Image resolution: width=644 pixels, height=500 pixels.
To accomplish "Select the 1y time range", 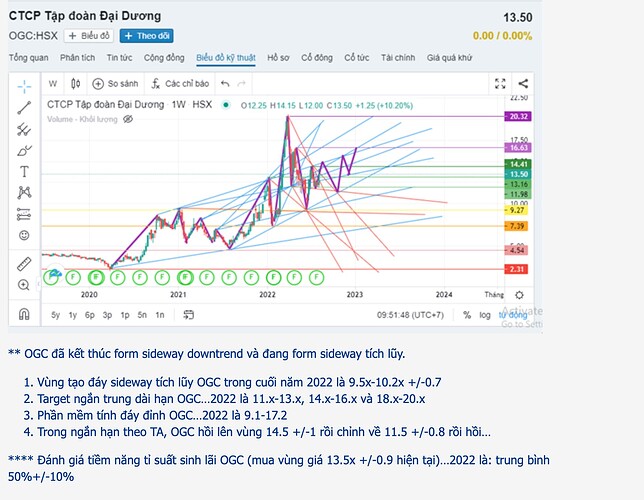I will [x=73, y=315].
